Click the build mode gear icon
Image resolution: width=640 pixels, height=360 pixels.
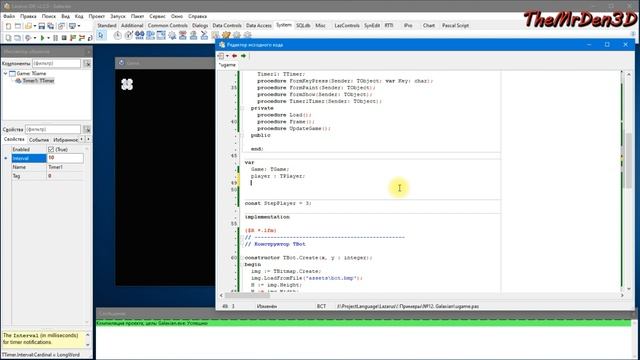[x=27, y=38]
